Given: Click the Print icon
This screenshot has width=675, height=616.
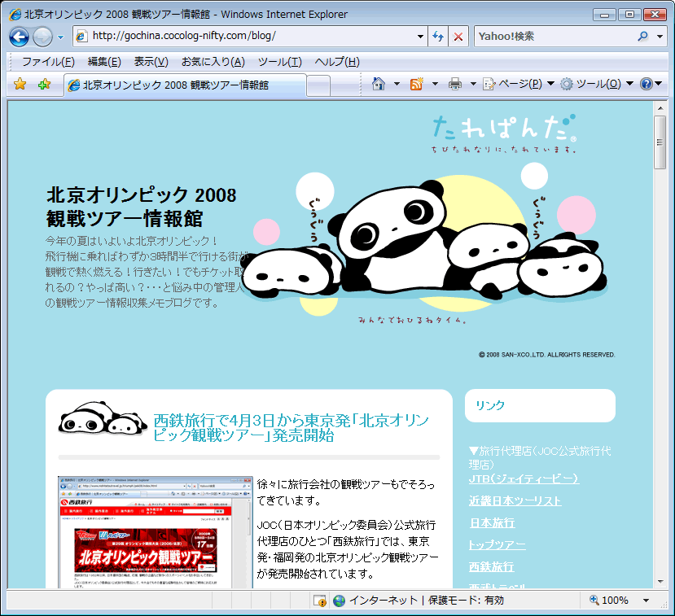Looking at the screenshot, I should [x=455, y=84].
